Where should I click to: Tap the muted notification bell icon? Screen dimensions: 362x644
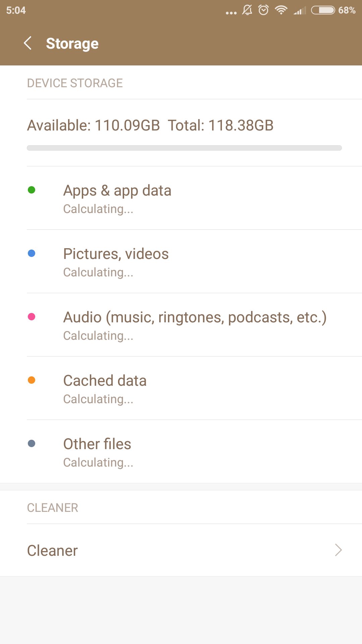tap(247, 10)
